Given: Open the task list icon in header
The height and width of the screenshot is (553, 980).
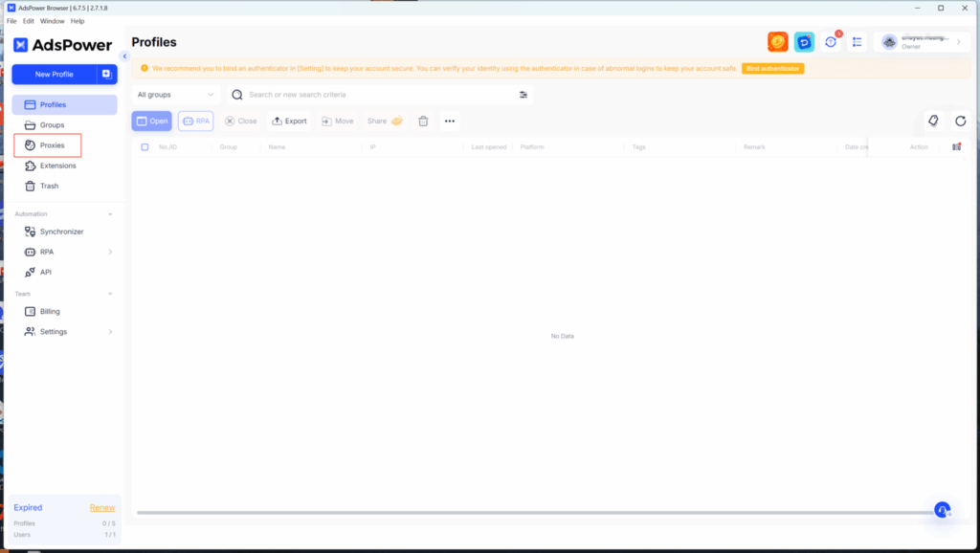Looking at the screenshot, I should pyautogui.click(x=857, y=42).
